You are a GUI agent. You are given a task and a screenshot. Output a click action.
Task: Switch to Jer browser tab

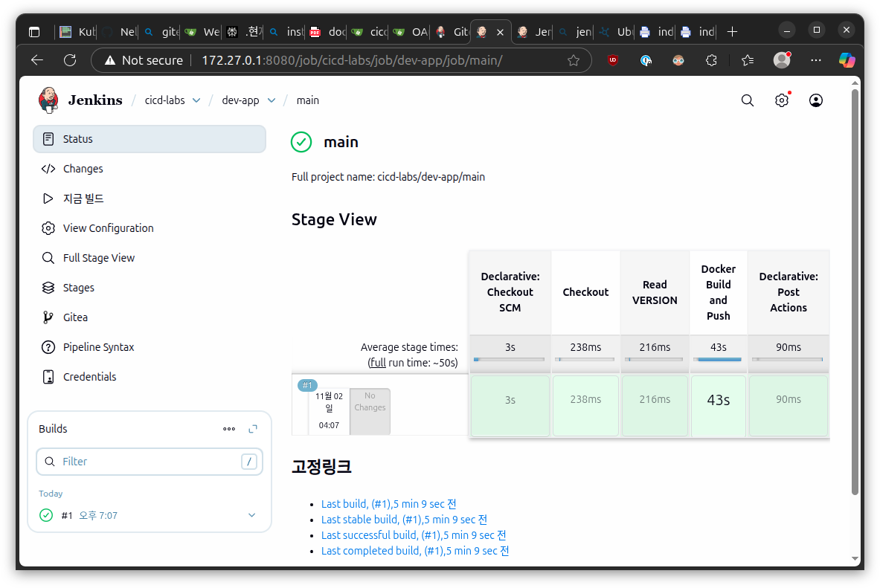(x=533, y=32)
